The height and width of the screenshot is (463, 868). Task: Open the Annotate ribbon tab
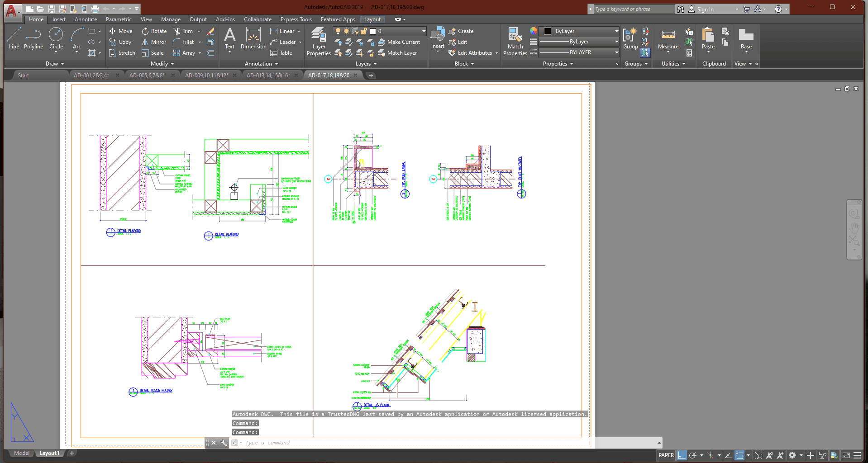[x=86, y=19]
